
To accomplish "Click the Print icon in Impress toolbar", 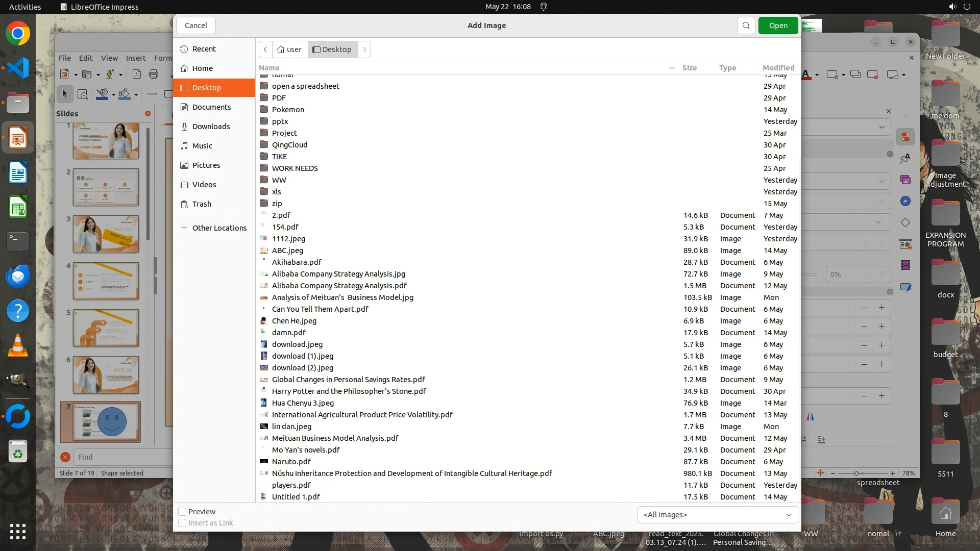I will click(154, 74).
